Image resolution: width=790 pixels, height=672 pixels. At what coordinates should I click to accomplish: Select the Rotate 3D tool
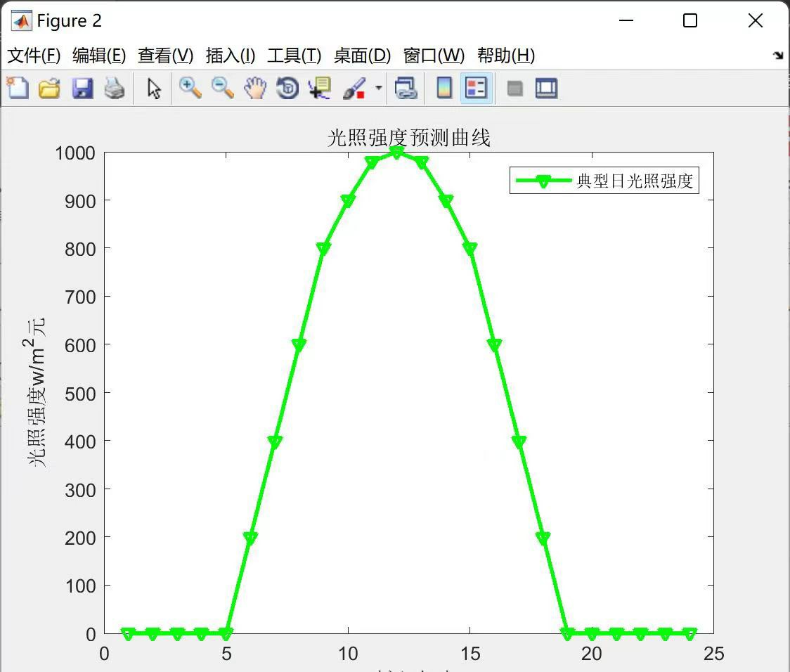pyautogui.click(x=287, y=88)
